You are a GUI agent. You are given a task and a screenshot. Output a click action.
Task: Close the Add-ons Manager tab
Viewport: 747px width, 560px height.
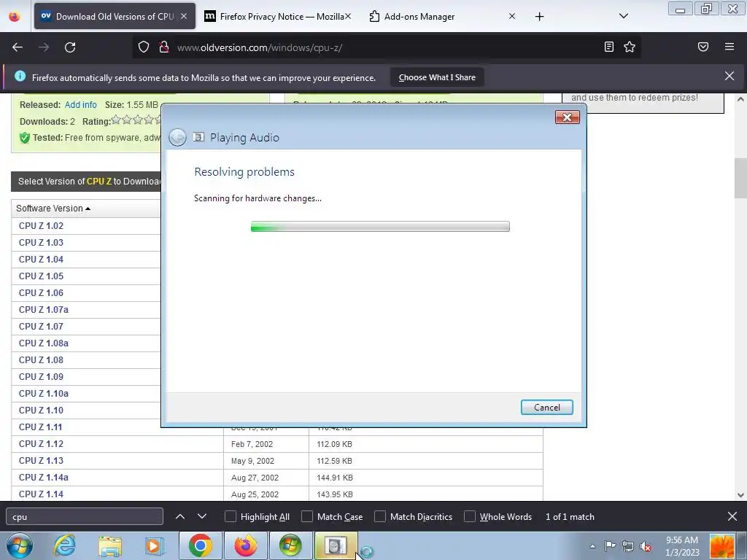(511, 16)
